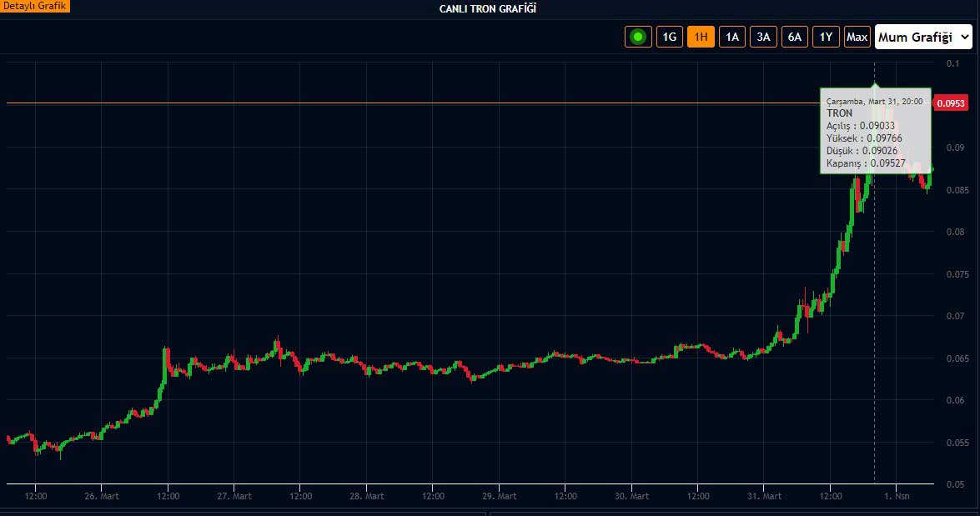Click the 0.06 price axis label
The height and width of the screenshot is (516, 980).
(955, 400)
